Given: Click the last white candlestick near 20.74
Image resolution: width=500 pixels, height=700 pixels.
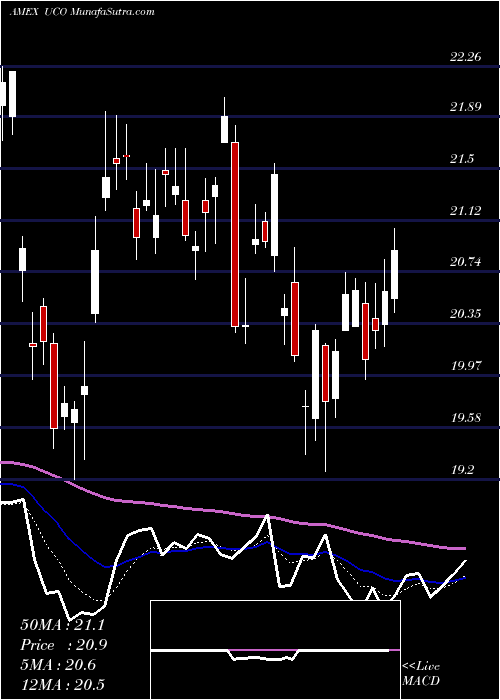Looking at the screenshot, I should click(x=395, y=271).
